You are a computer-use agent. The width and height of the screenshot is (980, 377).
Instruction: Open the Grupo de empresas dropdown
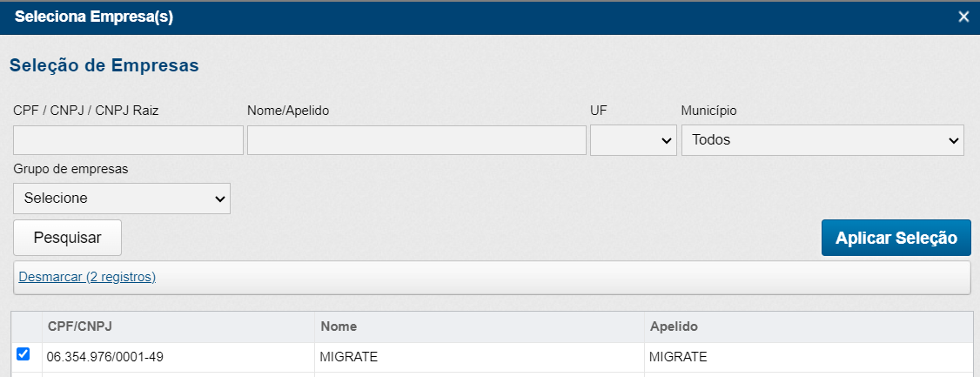[x=122, y=199]
